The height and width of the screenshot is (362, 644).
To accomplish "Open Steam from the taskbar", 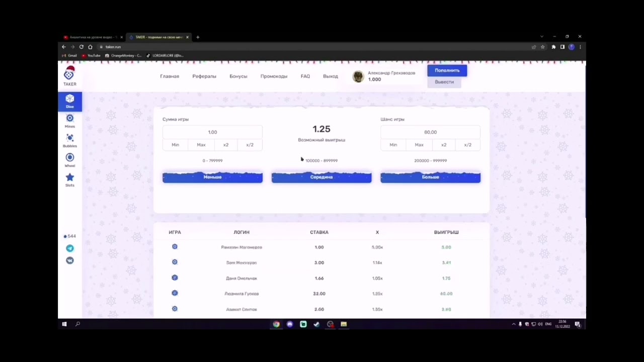I will pyautogui.click(x=316, y=324).
